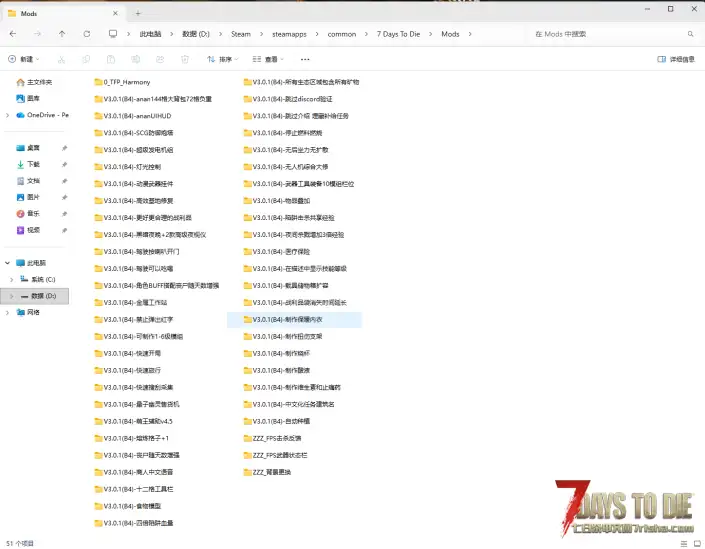This screenshot has height=549, width=705.
Task: Go back to the previous folder
Action: point(13,34)
